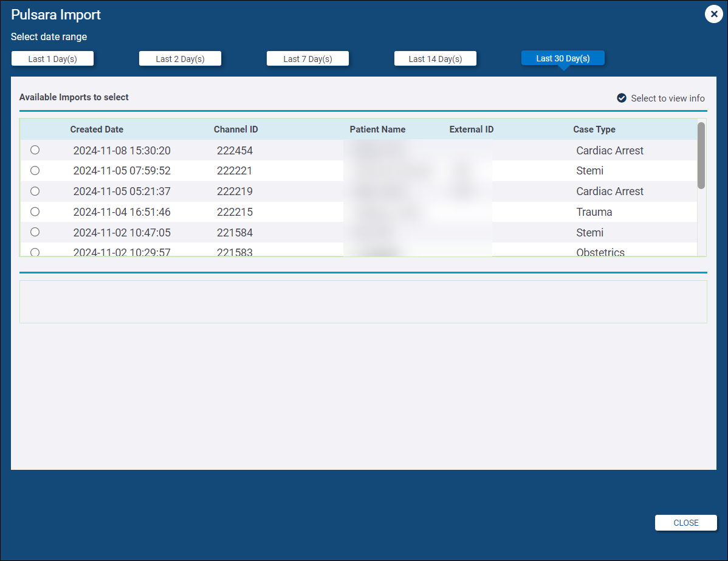Click the active Last 30 Day(s) tab

pyautogui.click(x=563, y=58)
